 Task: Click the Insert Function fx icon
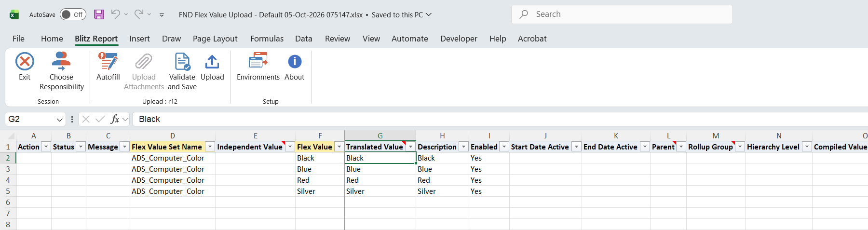pyautogui.click(x=115, y=119)
